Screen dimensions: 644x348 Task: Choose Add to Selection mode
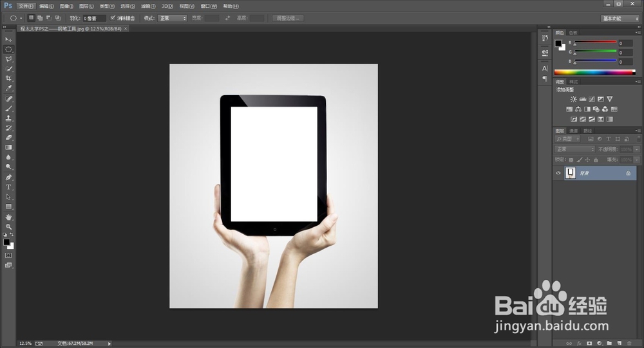point(40,18)
